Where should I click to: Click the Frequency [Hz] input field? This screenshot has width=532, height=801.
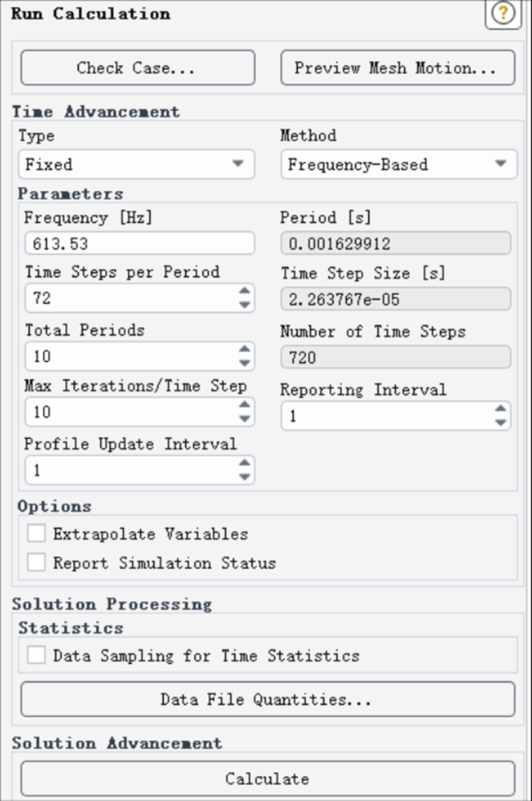pos(139,244)
